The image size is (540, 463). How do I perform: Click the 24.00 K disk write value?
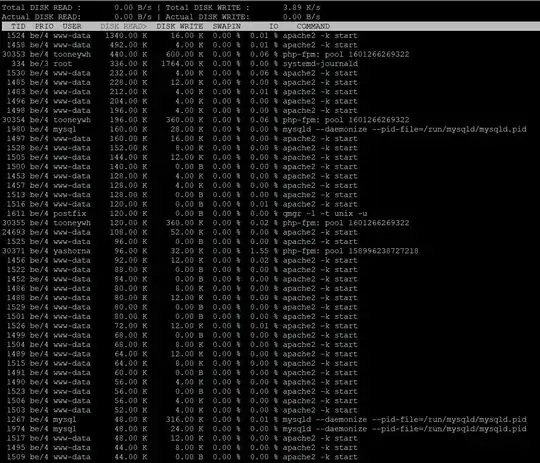coord(187,429)
